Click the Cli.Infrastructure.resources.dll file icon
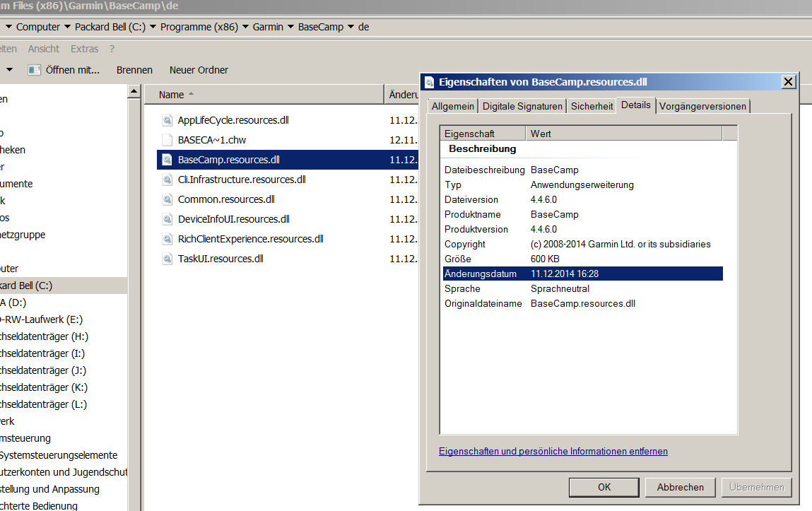812x511 pixels. coord(167,180)
